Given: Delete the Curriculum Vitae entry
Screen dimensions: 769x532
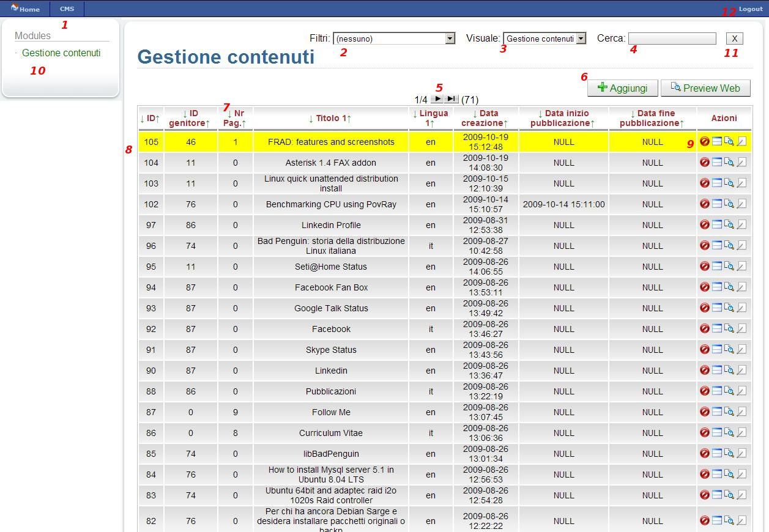Looking at the screenshot, I should pyautogui.click(x=704, y=433).
